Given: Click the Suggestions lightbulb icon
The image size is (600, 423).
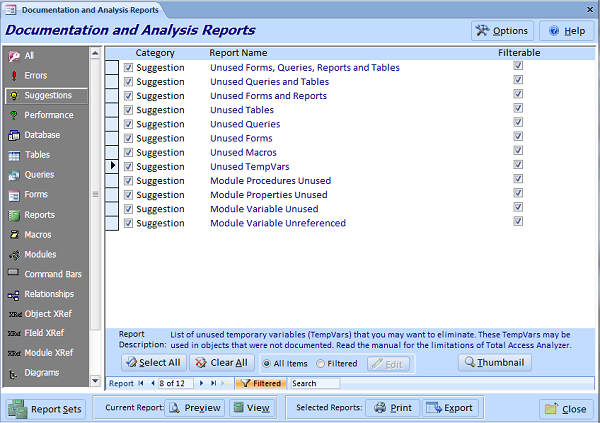Looking at the screenshot, I should (x=14, y=95).
